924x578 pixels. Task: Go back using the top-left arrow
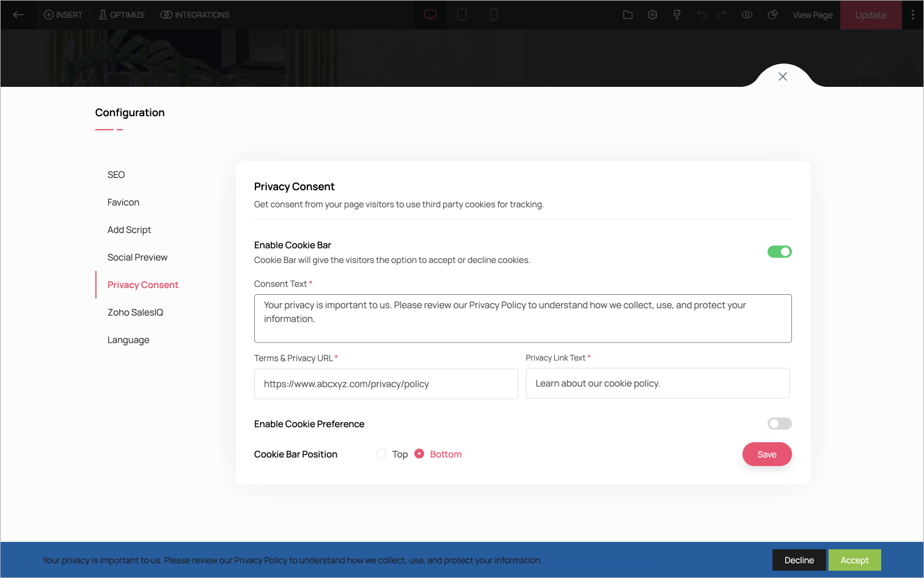(x=18, y=15)
